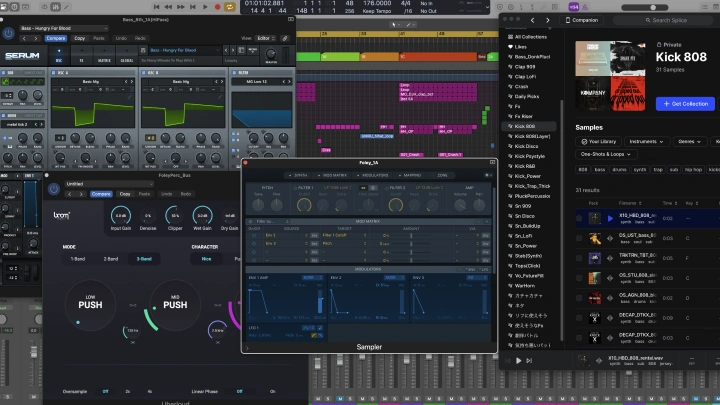
Task: Start playback with the transport Play button
Action: tap(205, 7)
